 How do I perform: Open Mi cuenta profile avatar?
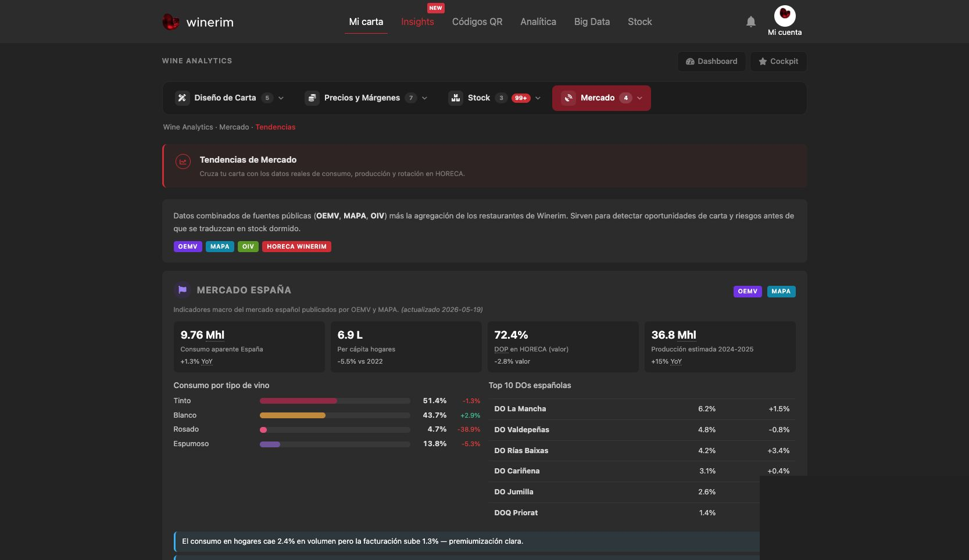coord(785,16)
